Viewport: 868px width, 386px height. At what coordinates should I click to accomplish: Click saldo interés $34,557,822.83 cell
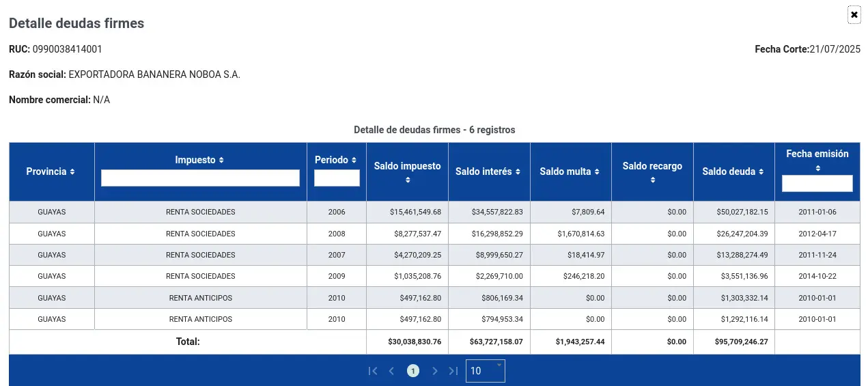click(x=489, y=212)
